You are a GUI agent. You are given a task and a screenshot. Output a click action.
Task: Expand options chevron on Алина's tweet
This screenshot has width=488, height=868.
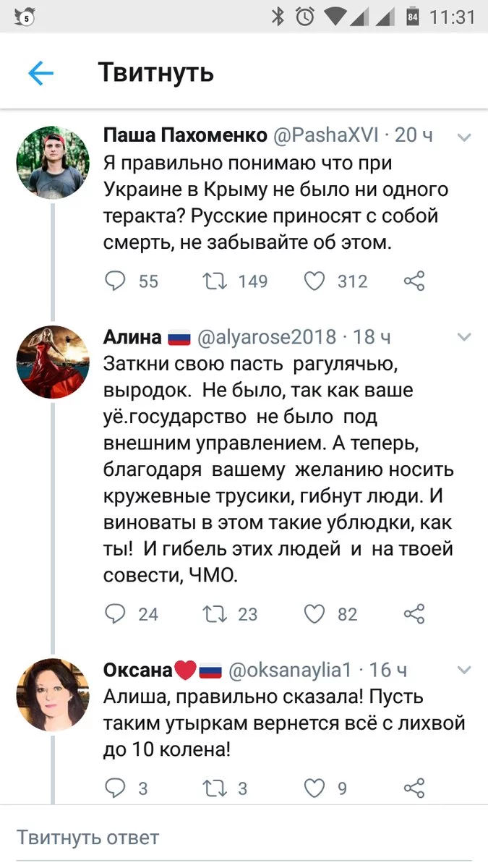(465, 337)
